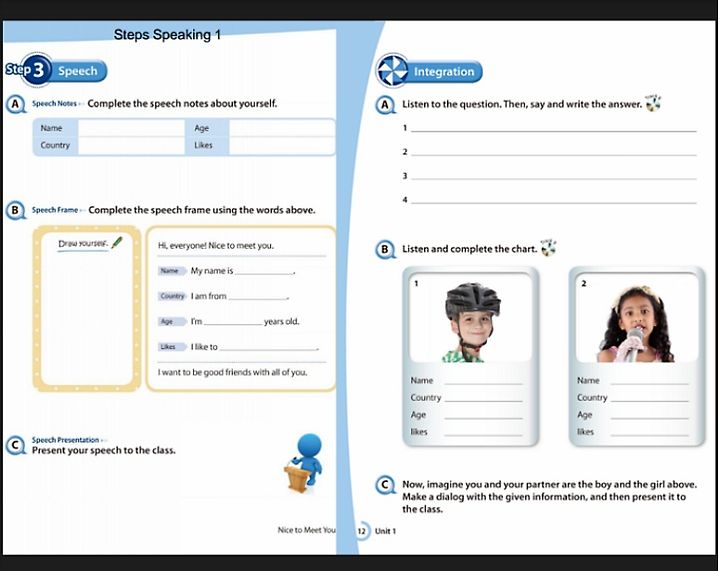Click the Step 3 Speech badge
Screen dimensions: 720x571
(56, 70)
